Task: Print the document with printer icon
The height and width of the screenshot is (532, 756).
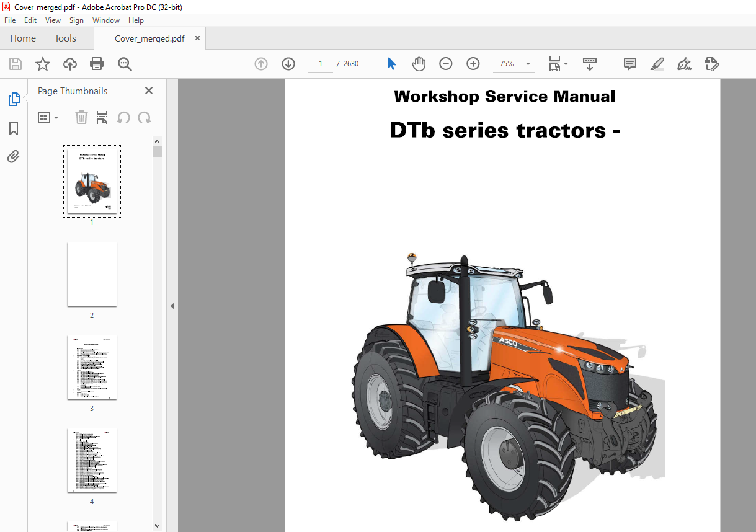Action: click(97, 64)
